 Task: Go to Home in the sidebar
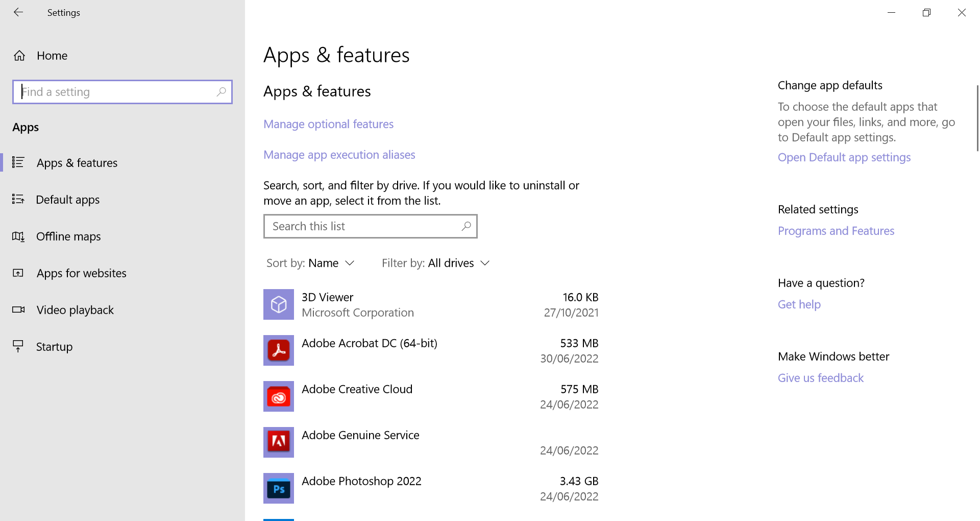(52, 56)
